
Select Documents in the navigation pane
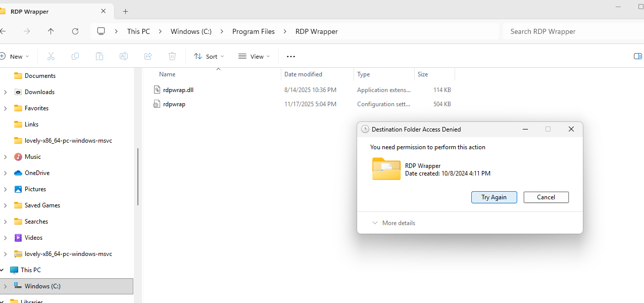[40, 76]
